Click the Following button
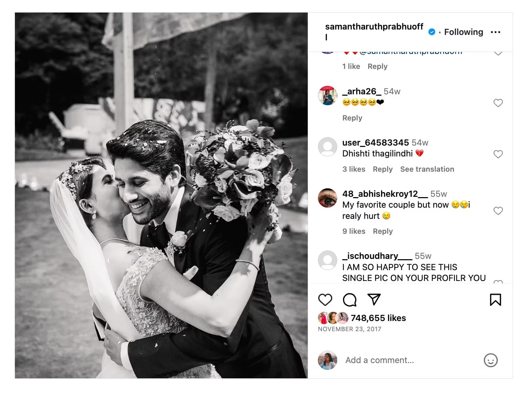Screen dimensions: 532x397 pos(463,32)
